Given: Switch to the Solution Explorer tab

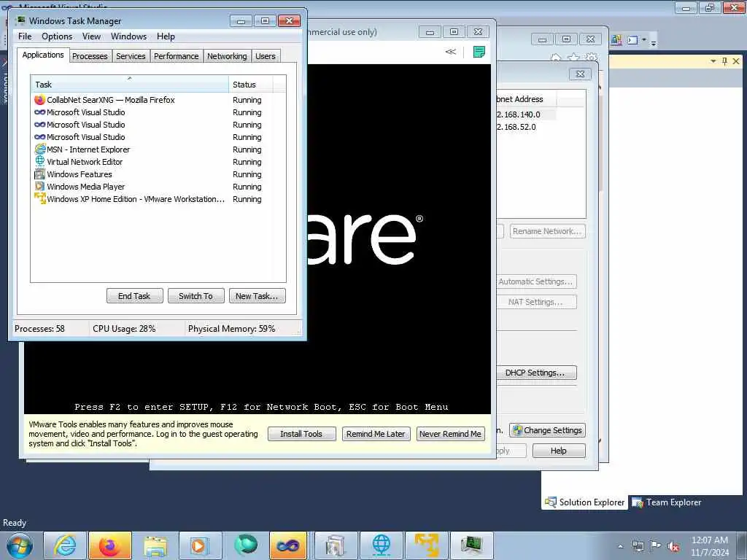Looking at the screenshot, I should (584, 502).
